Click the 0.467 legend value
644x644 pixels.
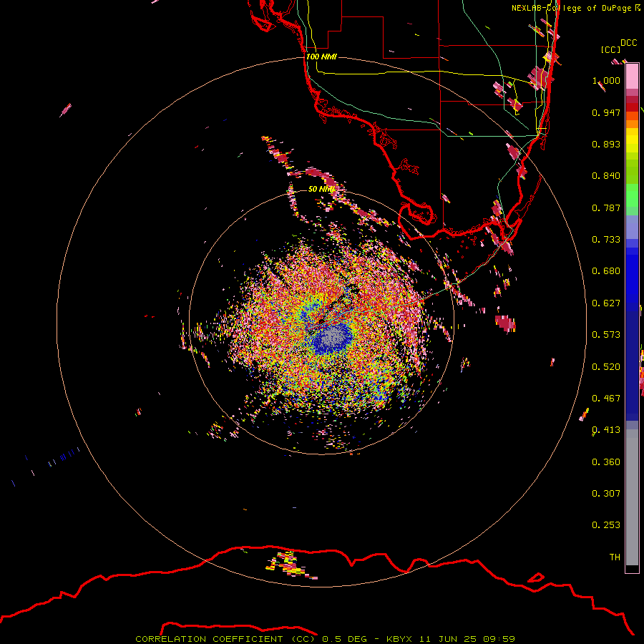click(x=606, y=399)
